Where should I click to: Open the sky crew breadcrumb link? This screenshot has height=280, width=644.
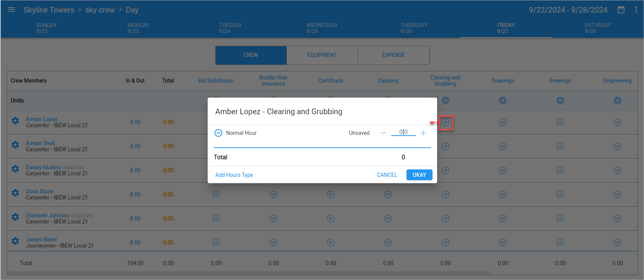(100, 10)
